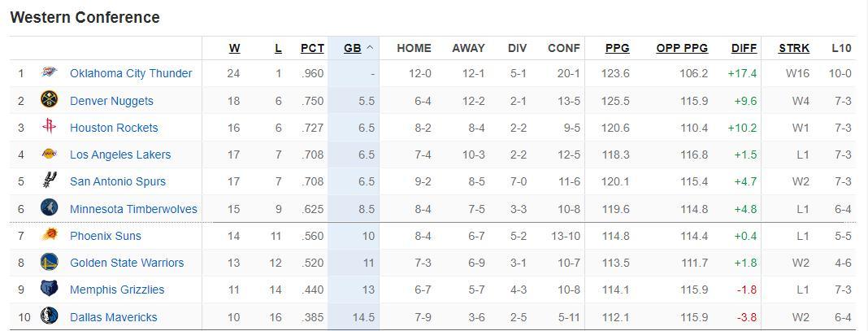Click the Golden State Warriors logo
Viewport: 868px width, 331px height.
49,262
